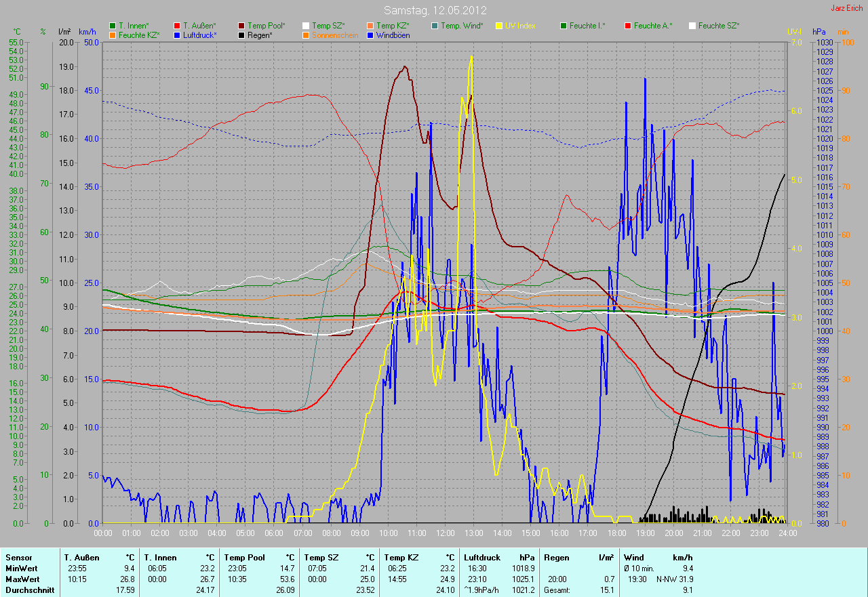This screenshot has width=868, height=597.
Task: Click the red T. Außen legend square
Action: coord(176,26)
